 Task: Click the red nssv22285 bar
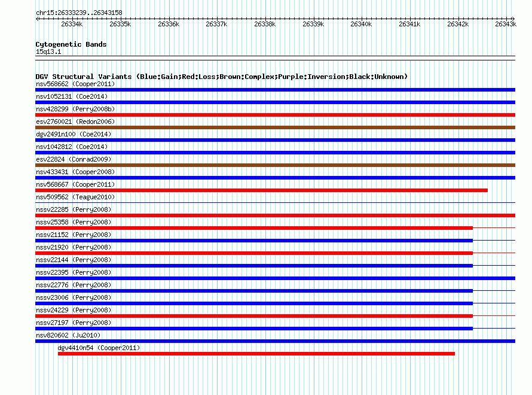pyautogui.click(x=275, y=215)
